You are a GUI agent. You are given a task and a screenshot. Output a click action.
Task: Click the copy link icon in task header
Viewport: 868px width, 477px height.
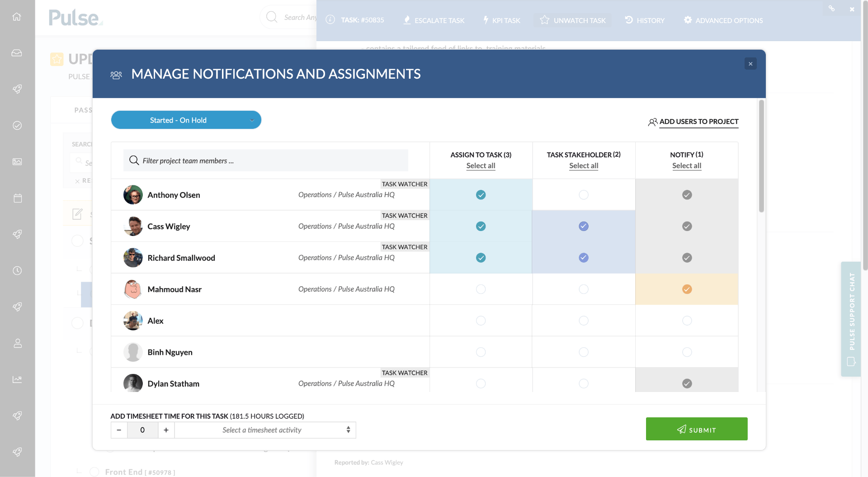(831, 8)
